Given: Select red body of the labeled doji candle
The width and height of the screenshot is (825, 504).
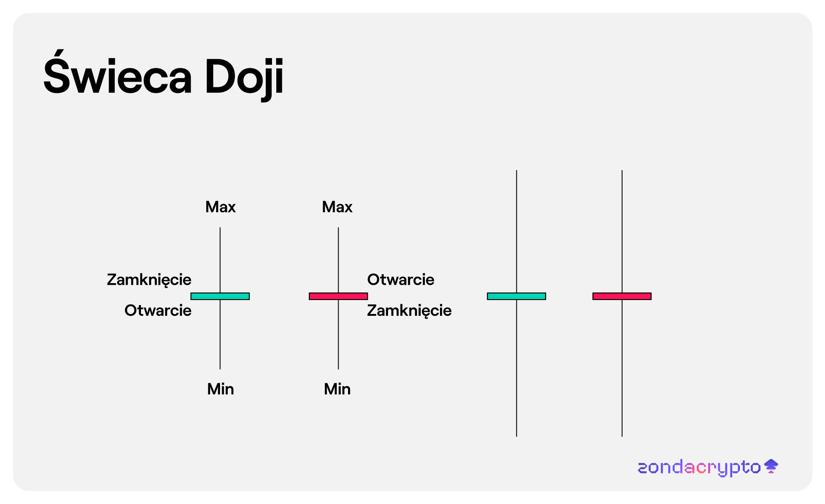Looking at the screenshot, I should 338,296.
